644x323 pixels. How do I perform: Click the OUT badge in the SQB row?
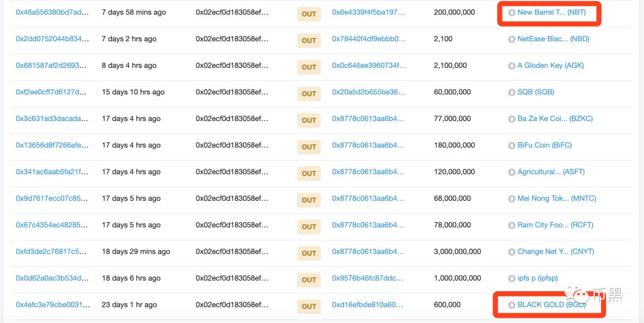pyautogui.click(x=309, y=94)
